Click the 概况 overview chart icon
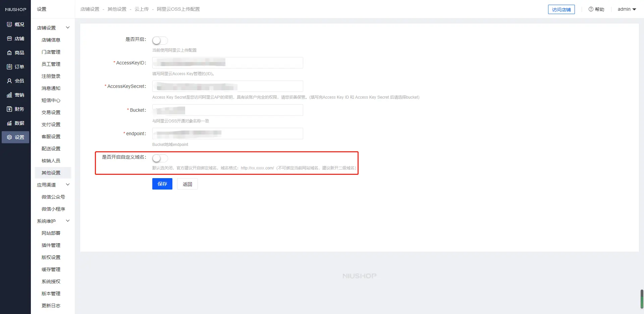The width and height of the screenshot is (644, 314). (9, 24)
